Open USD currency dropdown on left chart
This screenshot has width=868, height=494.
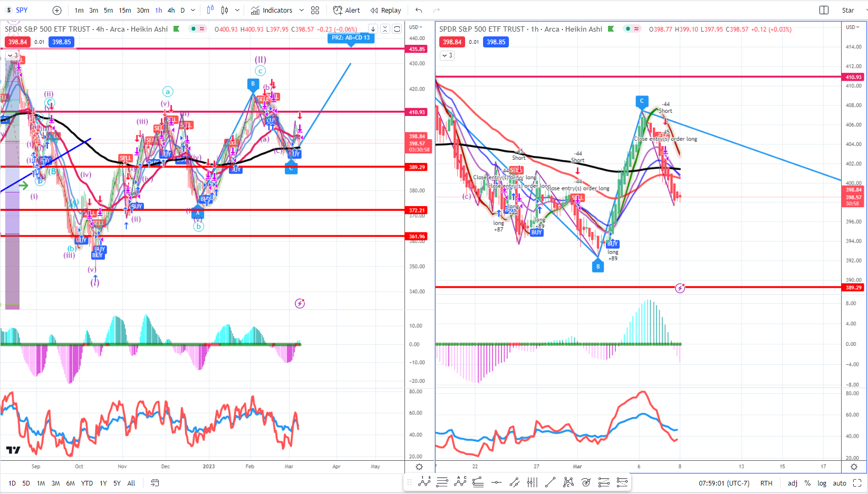(416, 27)
